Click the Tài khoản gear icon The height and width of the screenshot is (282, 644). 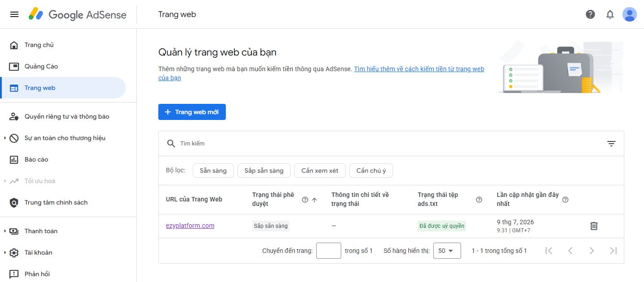(14, 252)
